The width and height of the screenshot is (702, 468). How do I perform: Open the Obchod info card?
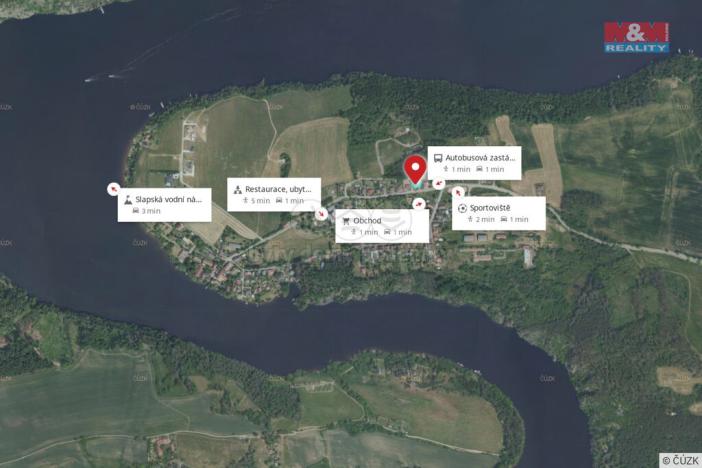coord(382,226)
